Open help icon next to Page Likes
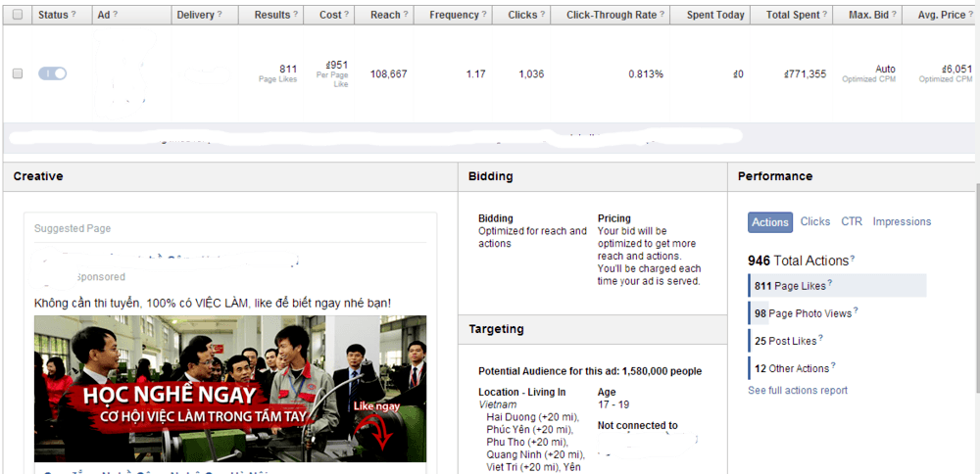The height and width of the screenshot is (474, 980). (x=830, y=284)
